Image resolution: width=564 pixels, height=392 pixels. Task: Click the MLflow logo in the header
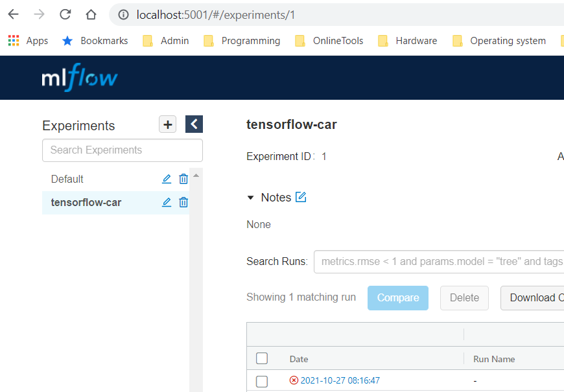pos(79,77)
